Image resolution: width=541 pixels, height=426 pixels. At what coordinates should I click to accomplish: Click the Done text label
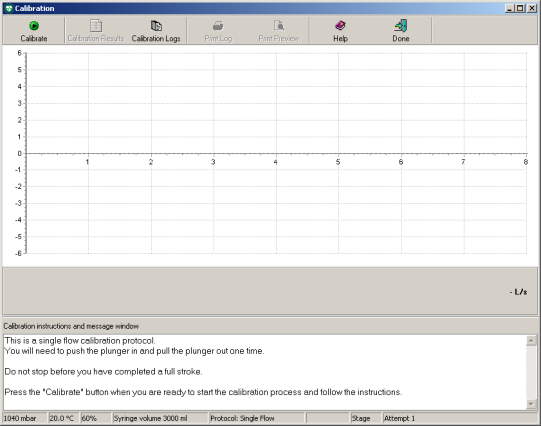(401, 38)
